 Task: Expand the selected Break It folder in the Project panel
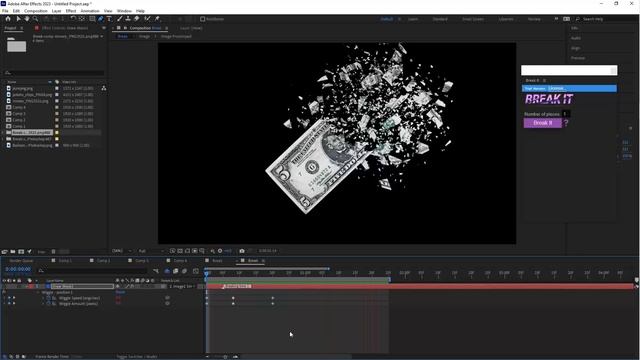(x=3, y=133)
